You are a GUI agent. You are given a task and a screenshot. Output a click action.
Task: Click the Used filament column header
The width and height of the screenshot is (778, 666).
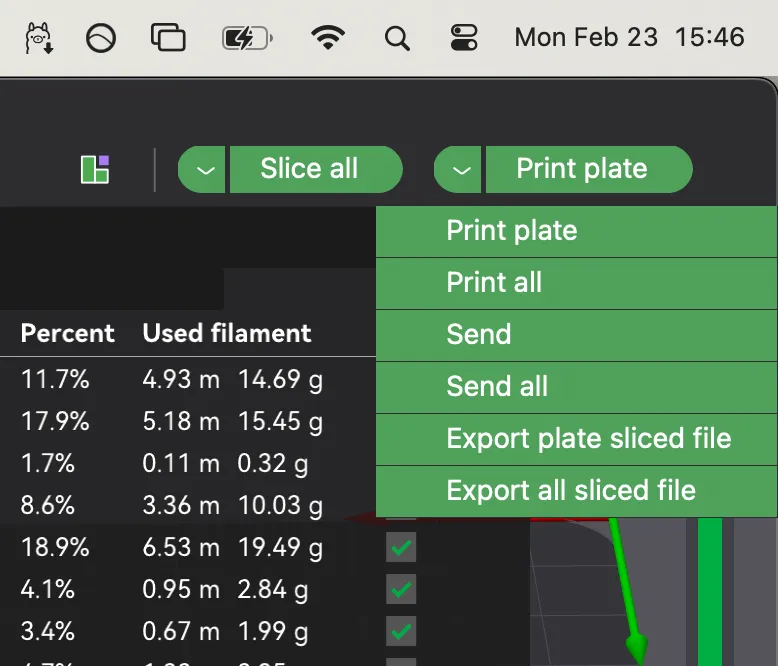tap(227, 333)
